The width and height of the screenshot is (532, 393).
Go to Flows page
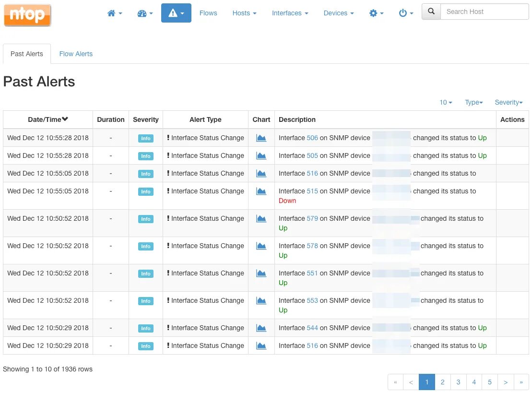click(208, 13)
